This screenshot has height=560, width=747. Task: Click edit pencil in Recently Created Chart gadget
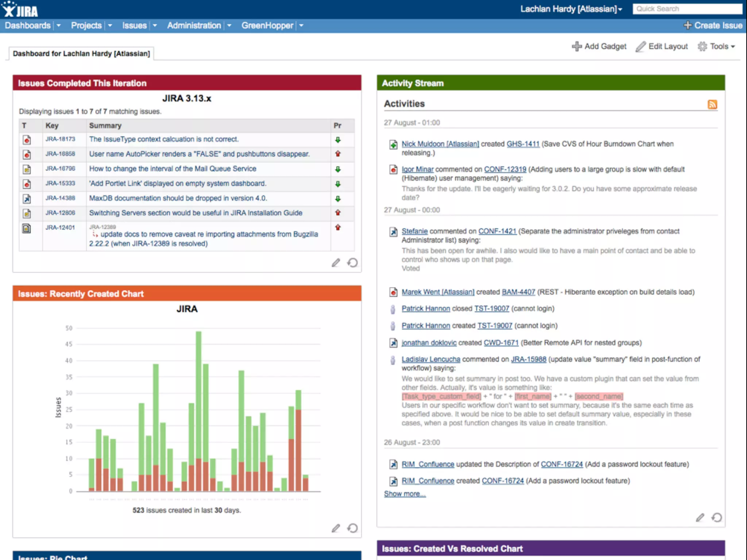pyautogui.click(x=336, y=528)
